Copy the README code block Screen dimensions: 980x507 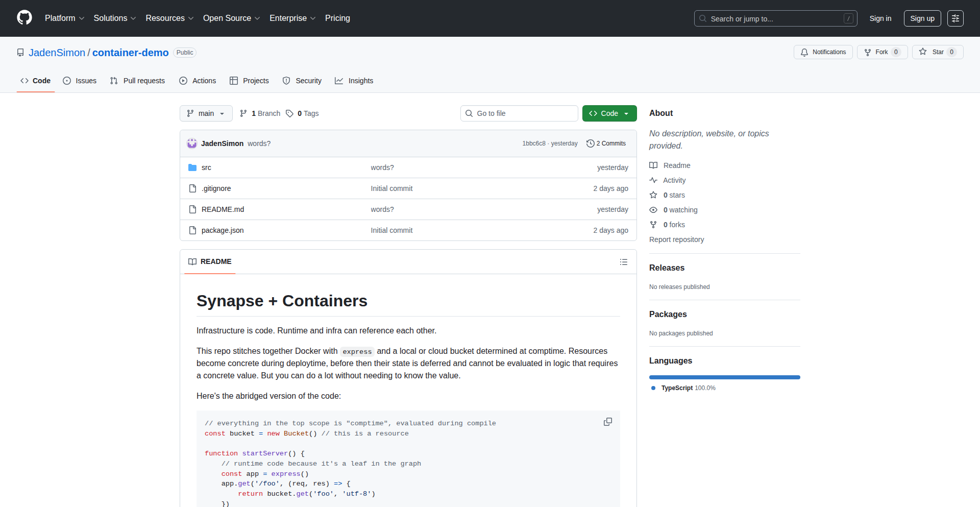[x=607, y=422]
